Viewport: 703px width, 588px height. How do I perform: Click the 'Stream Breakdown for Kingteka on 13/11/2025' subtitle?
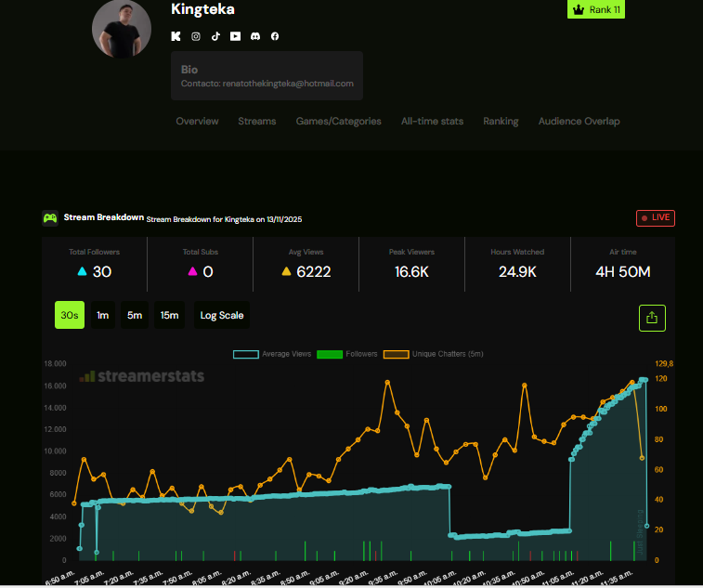coord(224,219)
